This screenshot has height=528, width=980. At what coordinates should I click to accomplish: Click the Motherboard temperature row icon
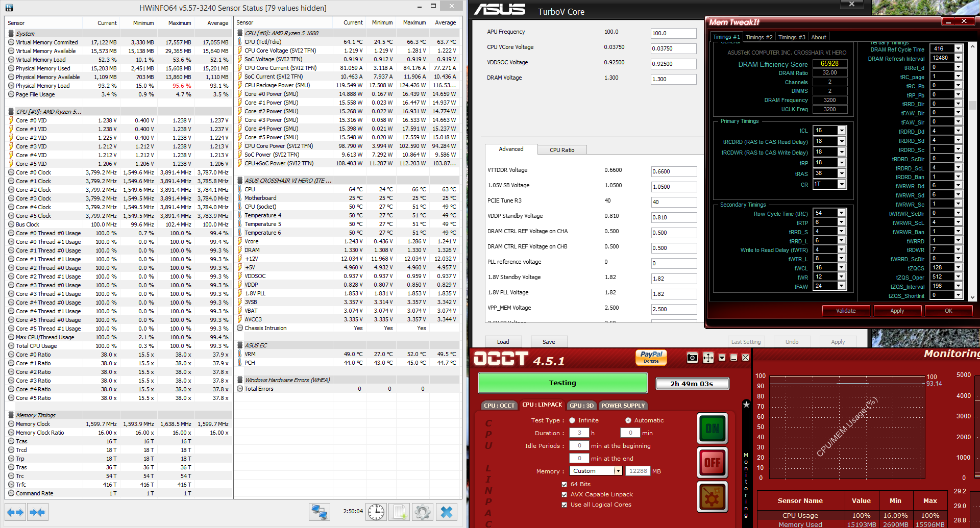tap(240, 198)
